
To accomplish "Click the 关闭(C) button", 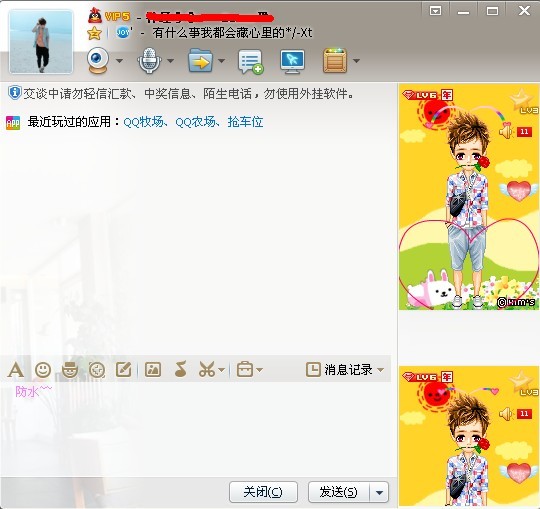I will pos(263,492).
